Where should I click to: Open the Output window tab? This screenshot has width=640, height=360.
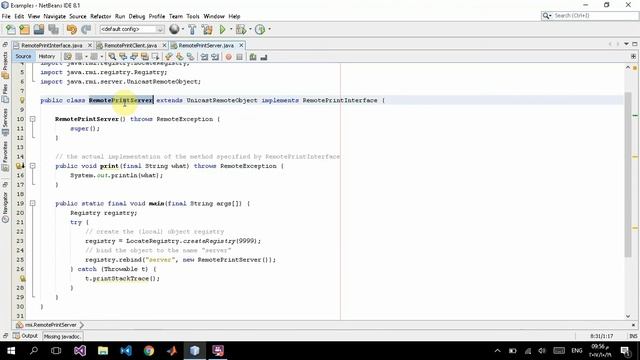click(x=26, y=336)
